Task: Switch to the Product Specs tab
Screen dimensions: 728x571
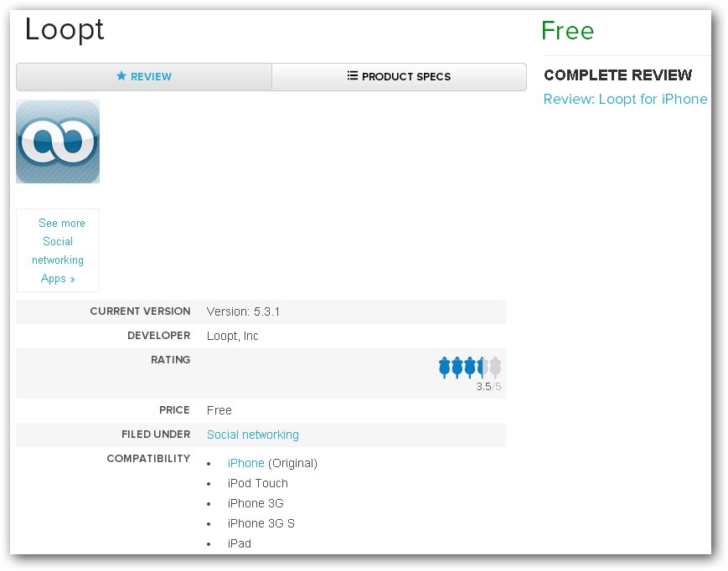Action: [x=400, y=76]
